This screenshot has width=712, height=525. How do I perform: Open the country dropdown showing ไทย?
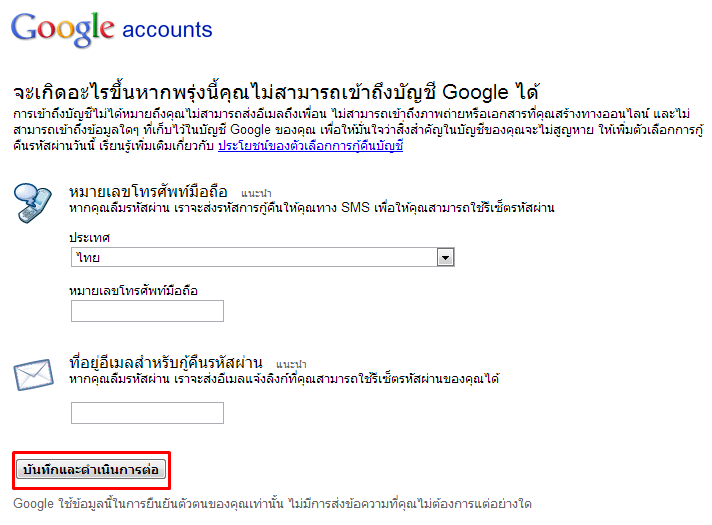(x=262, y=258)
